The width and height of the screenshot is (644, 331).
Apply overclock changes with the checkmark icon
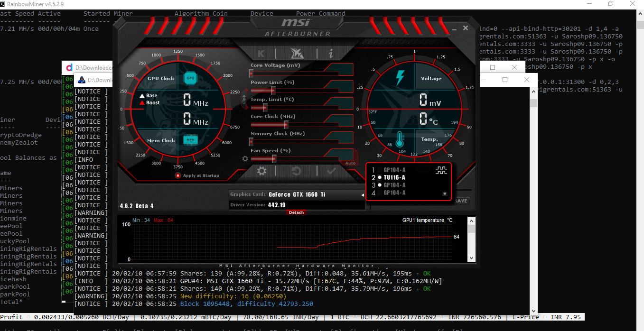pos(331,171)
